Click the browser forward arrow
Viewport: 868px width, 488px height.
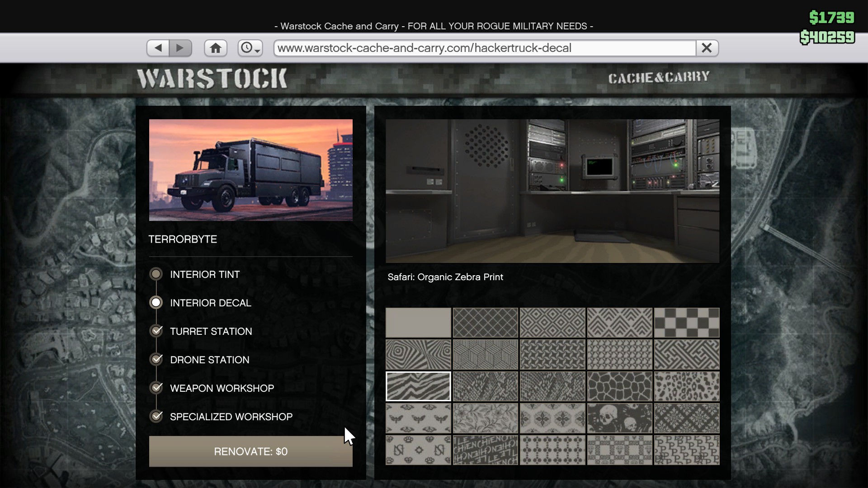[180, 48]
